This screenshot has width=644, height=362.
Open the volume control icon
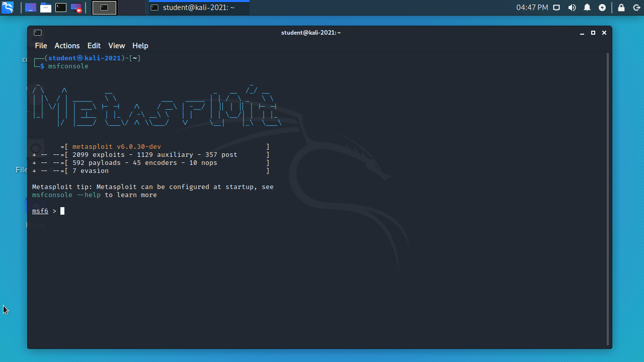click(x=572, y=8)
